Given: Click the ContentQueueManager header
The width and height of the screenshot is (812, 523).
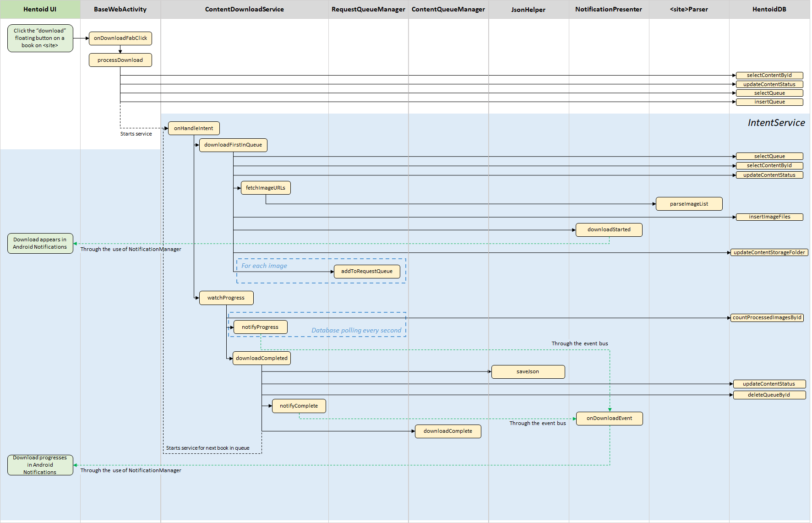Looking at the screenshot, I should [x=448, y=9].
